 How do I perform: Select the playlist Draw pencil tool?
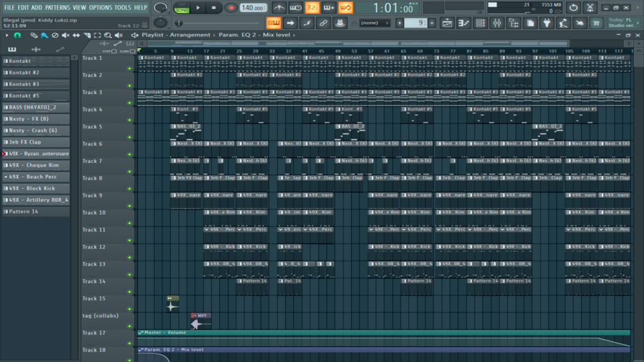pos(34,35)
